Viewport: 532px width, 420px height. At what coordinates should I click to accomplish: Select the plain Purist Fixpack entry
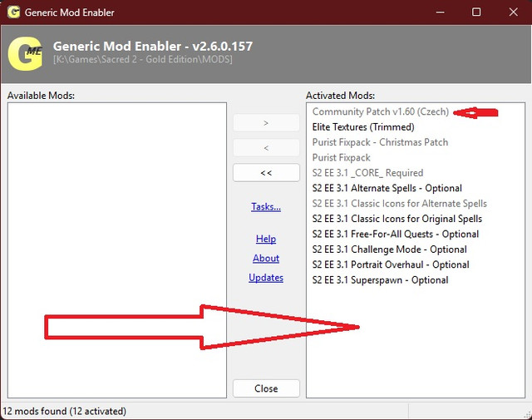341,157
